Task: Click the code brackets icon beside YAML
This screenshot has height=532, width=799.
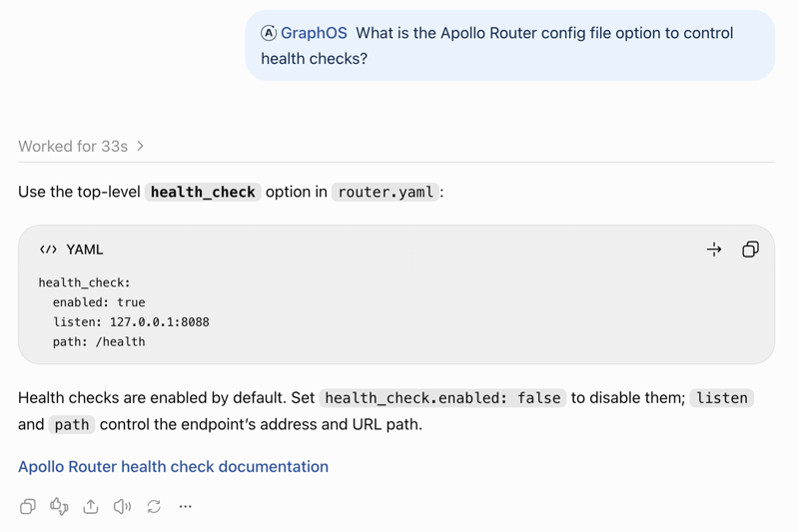Action: coord(48,250)
